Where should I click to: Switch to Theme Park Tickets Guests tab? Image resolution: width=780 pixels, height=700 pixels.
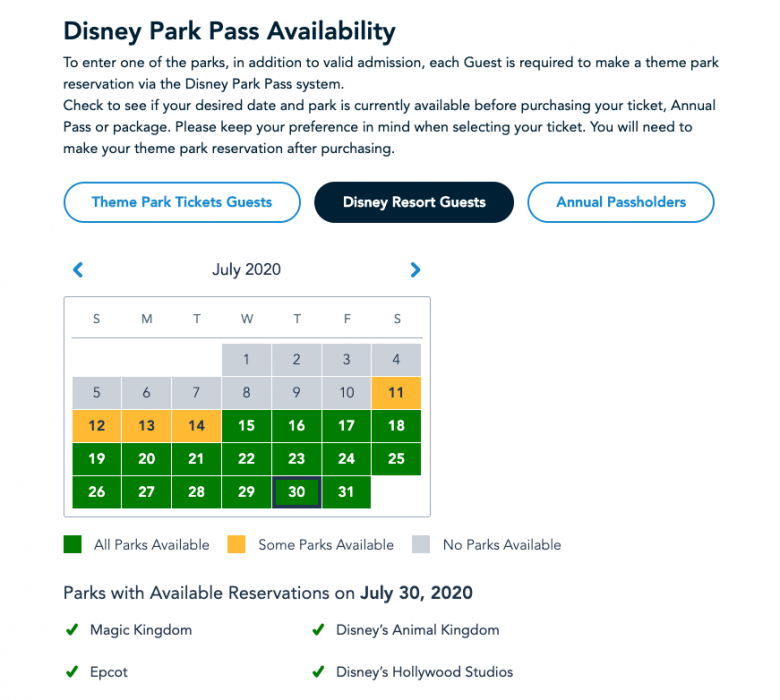coord(182,202)
